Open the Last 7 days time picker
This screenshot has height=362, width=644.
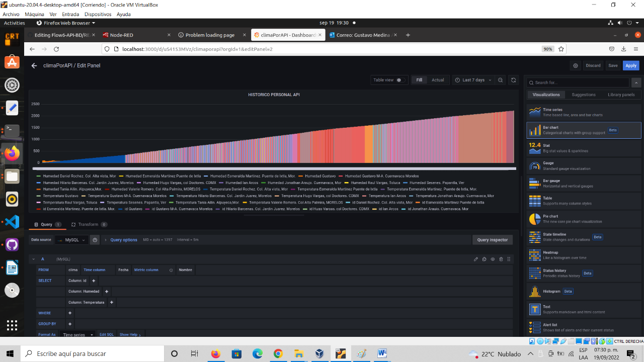tap(472, 79)
